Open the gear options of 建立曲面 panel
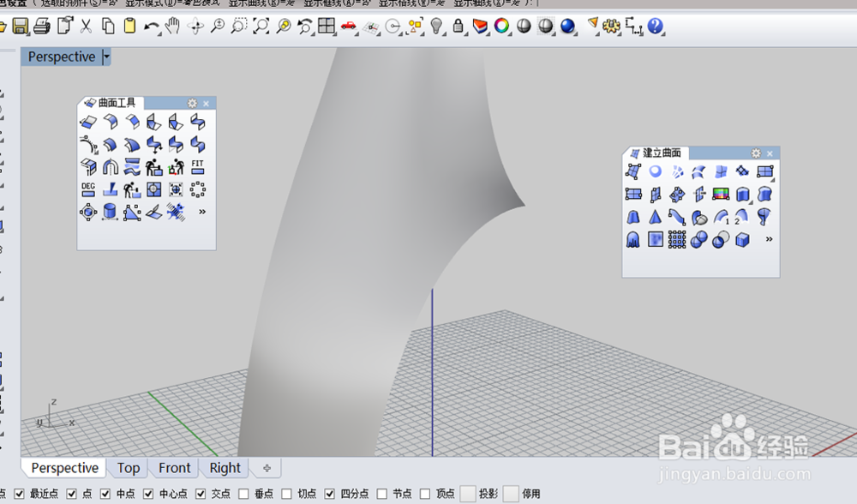Screen dimensions: 857x504 [756, 153]
